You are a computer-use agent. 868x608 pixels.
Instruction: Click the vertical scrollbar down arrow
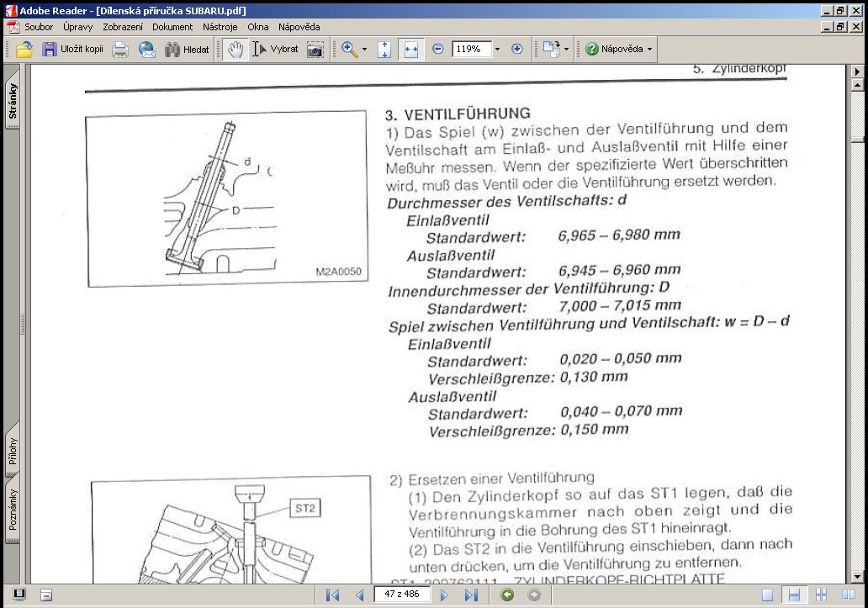tap(857, 577)
